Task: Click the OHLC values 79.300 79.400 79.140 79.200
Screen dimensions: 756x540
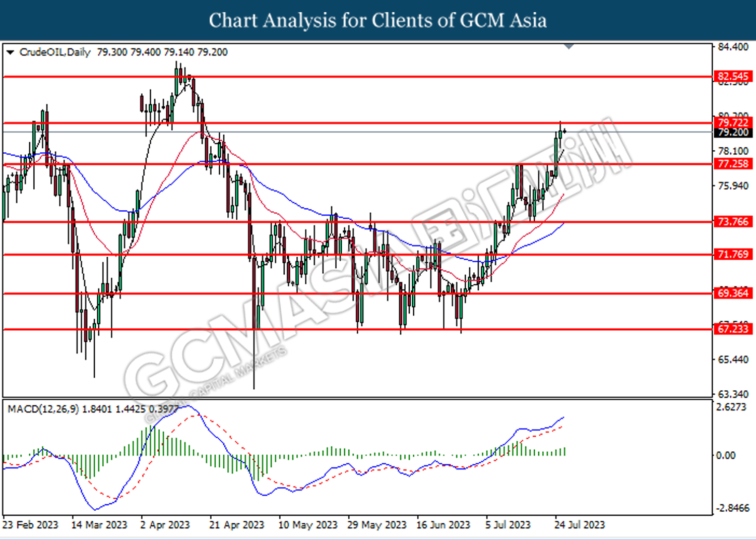Action: click(x=162, y=52)
